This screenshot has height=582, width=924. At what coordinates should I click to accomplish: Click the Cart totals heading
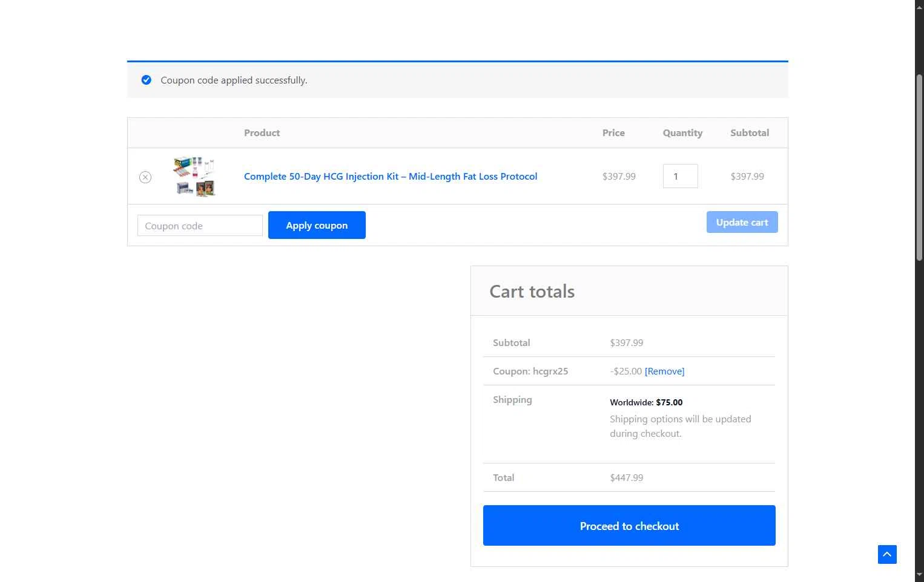tap(532, 292)
